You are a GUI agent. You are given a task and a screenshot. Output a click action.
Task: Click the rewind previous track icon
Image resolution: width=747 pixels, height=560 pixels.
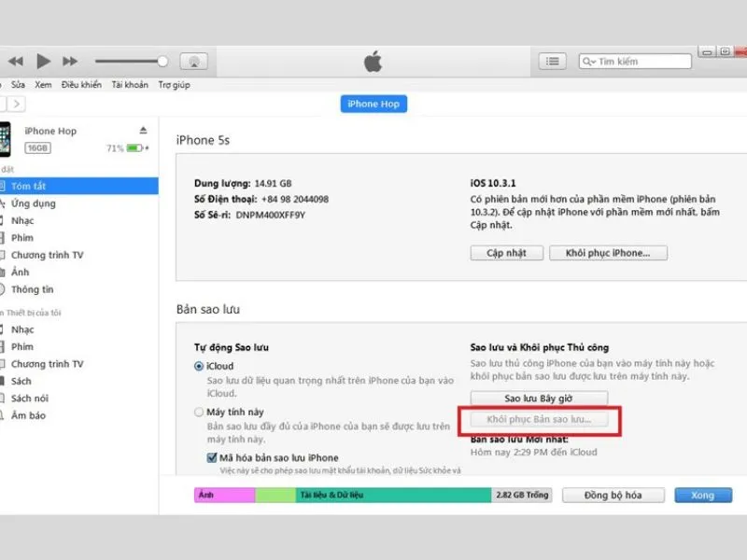click(16, 62)
